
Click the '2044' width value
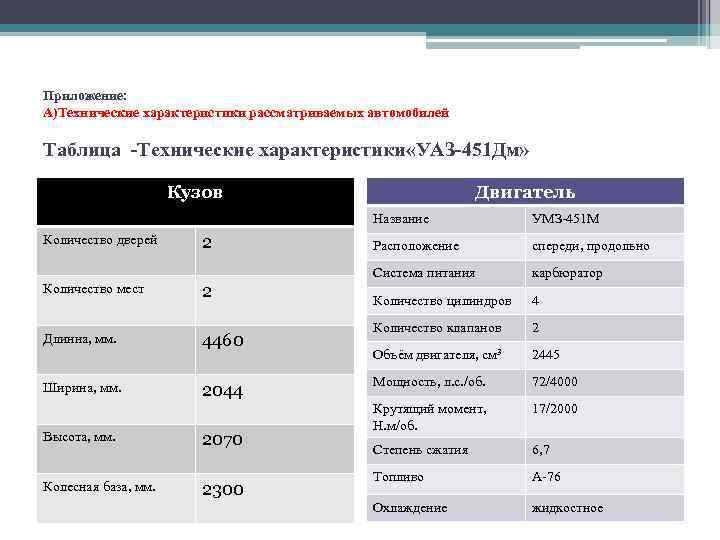tap(223, 391)
